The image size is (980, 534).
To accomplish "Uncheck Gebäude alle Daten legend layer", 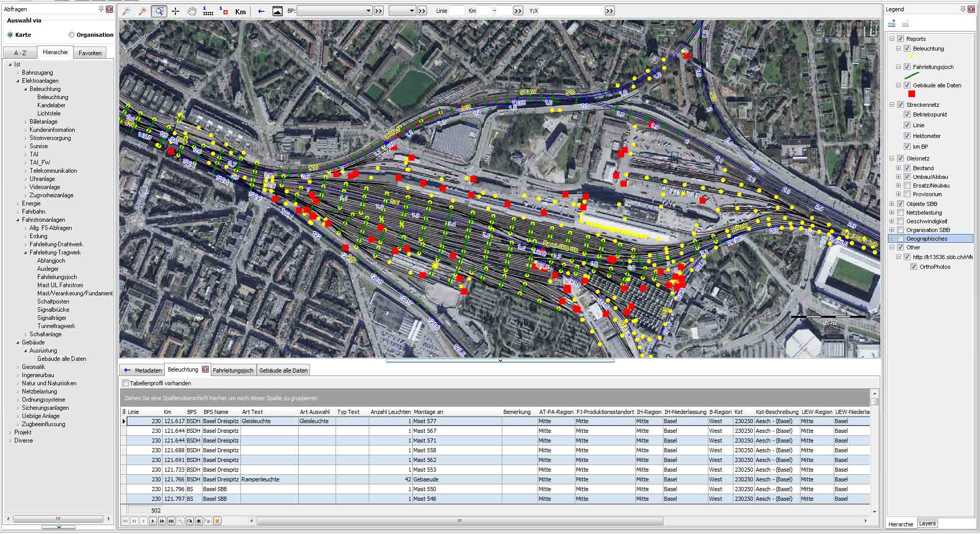I will pyautogui.click(x=907, y=85).
